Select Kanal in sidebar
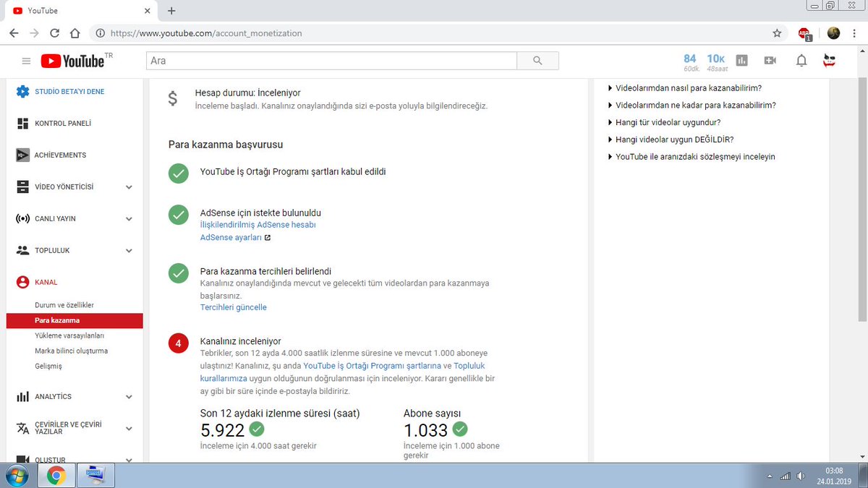Viewport: 868px width, 488px height. [x=46, y=282]
